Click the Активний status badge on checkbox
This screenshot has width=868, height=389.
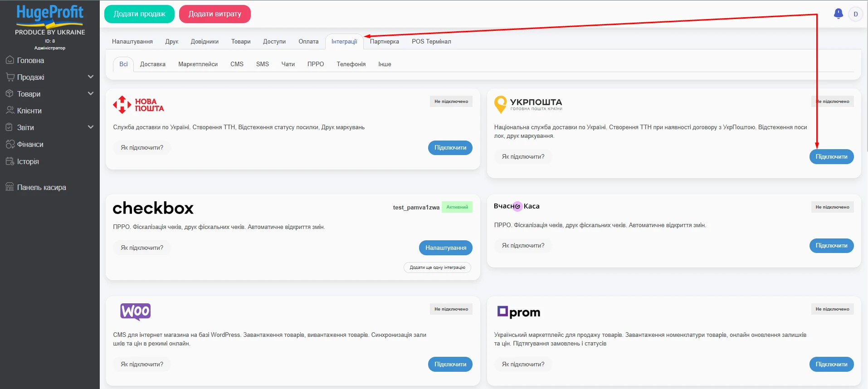click(457, 207)
